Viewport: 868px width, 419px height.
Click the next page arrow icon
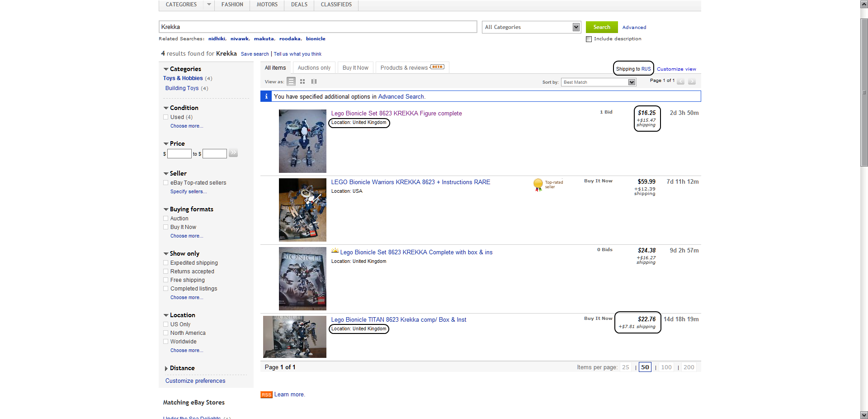coord(692,81)
